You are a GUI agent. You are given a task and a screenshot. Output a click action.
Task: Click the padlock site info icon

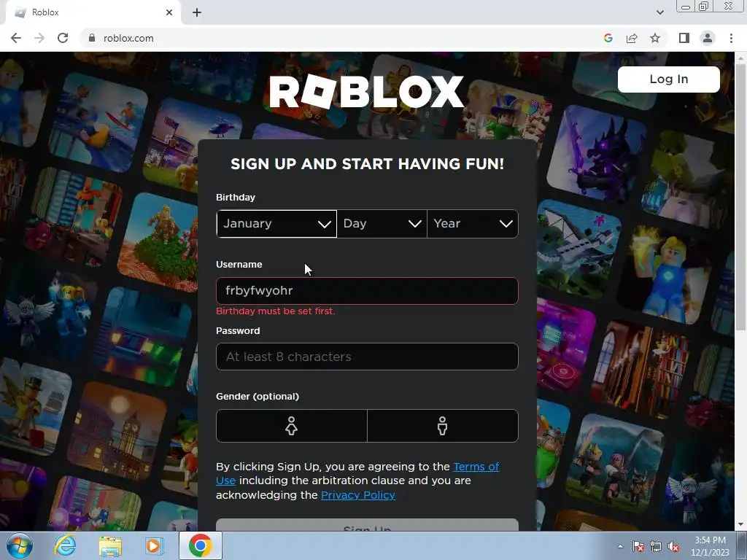92,38
